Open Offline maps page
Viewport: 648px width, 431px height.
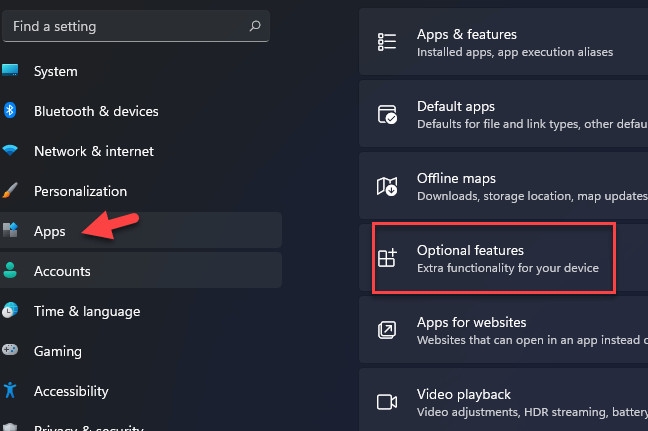click(503, 186)
